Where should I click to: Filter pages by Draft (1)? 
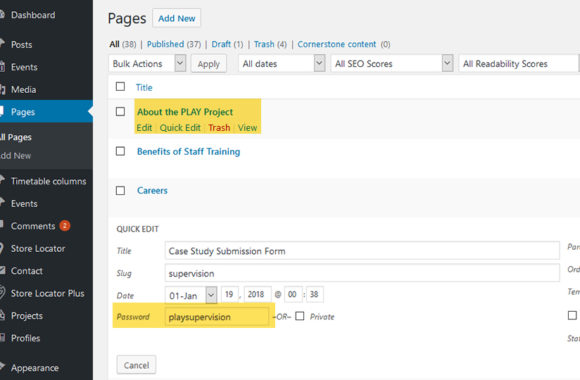227,44
